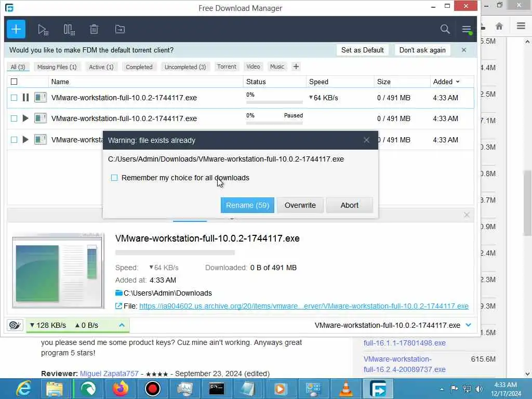
Task: Click browser home icon in background window
Action: 499,26
